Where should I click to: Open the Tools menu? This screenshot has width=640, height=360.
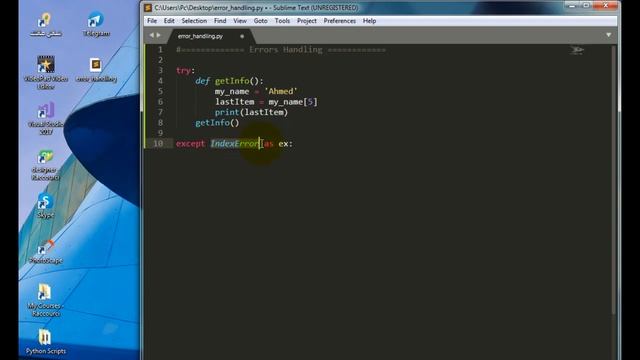click(x=282, y=21)
